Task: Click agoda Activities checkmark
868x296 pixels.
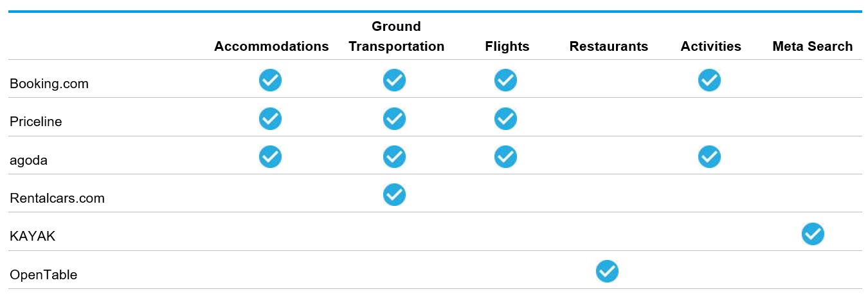Action: click(x=709, y=157)
